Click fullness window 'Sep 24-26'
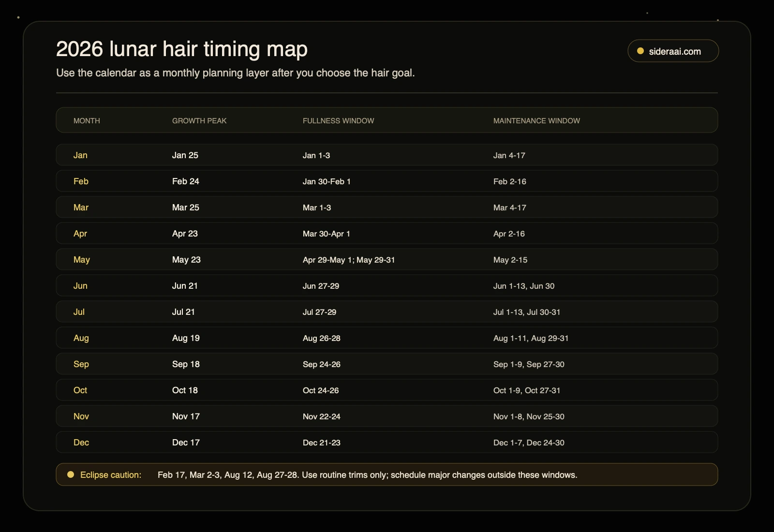This screenshot has width=774, height=532. click(322, 364)
